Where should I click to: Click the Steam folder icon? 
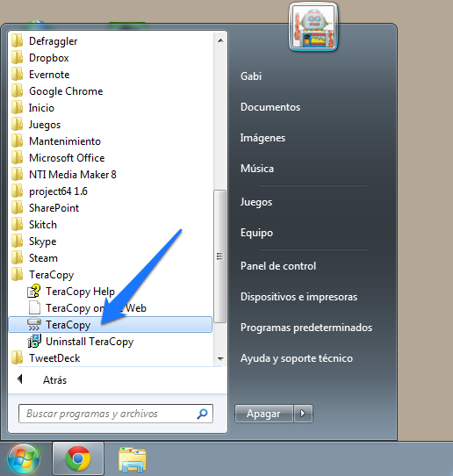click(17, 257)
